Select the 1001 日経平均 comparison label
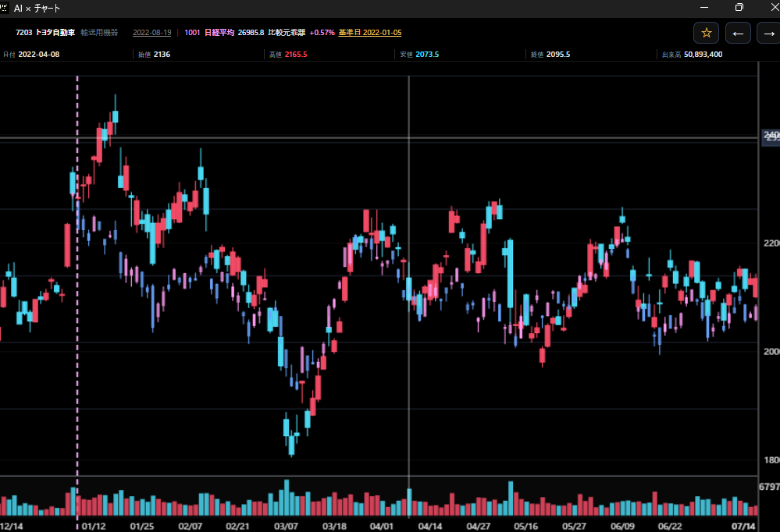The image size is (780, 532). point(209,32)
